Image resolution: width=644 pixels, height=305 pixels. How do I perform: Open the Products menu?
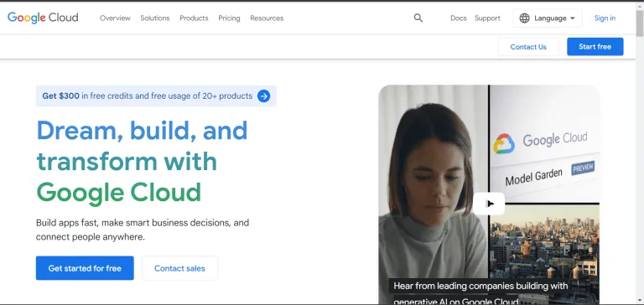[x=194, y=18]
